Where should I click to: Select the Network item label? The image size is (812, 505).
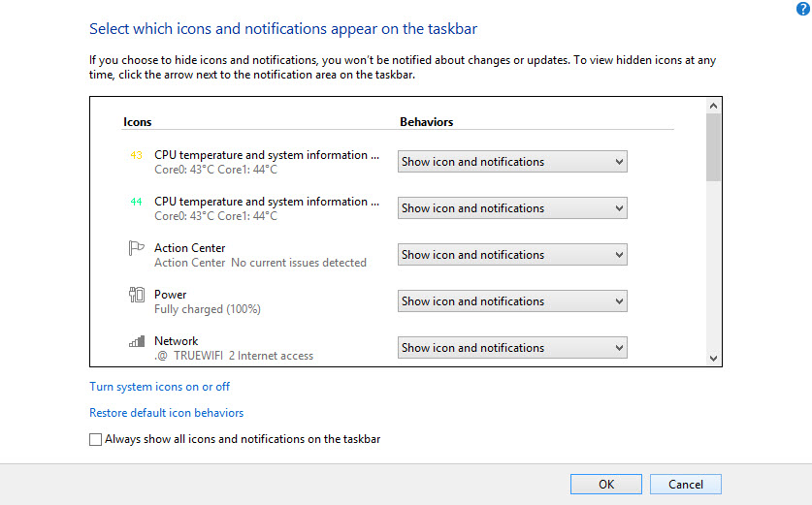click(x=176, y=341)
